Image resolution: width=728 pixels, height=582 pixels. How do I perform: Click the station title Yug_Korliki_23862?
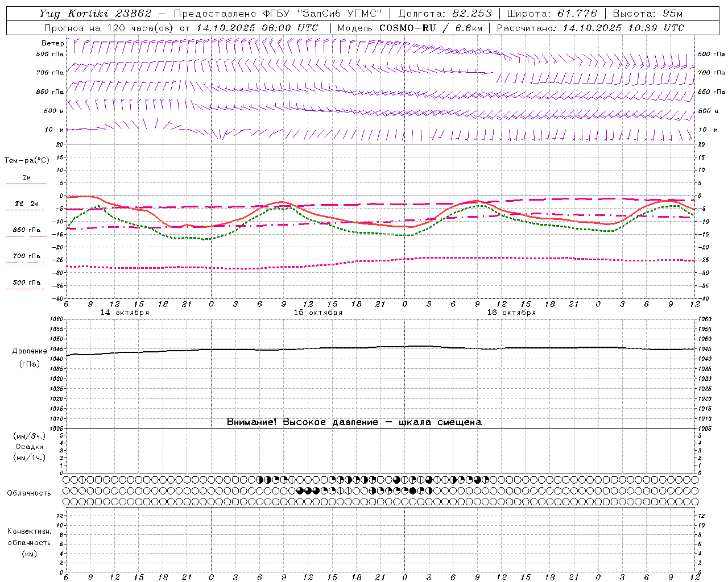pyautogui.click(x=96, y=14)
